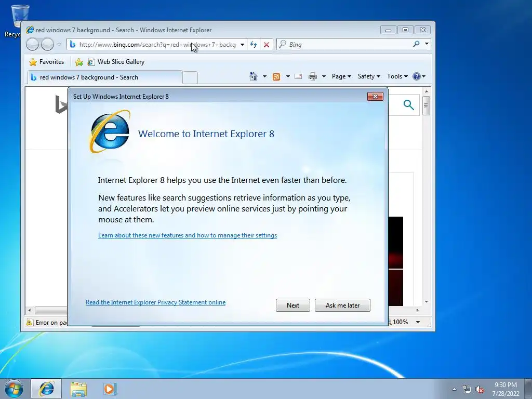This screenshot has width=532, height=399.
Task: Print the page using printer icon
Action: 312,76
